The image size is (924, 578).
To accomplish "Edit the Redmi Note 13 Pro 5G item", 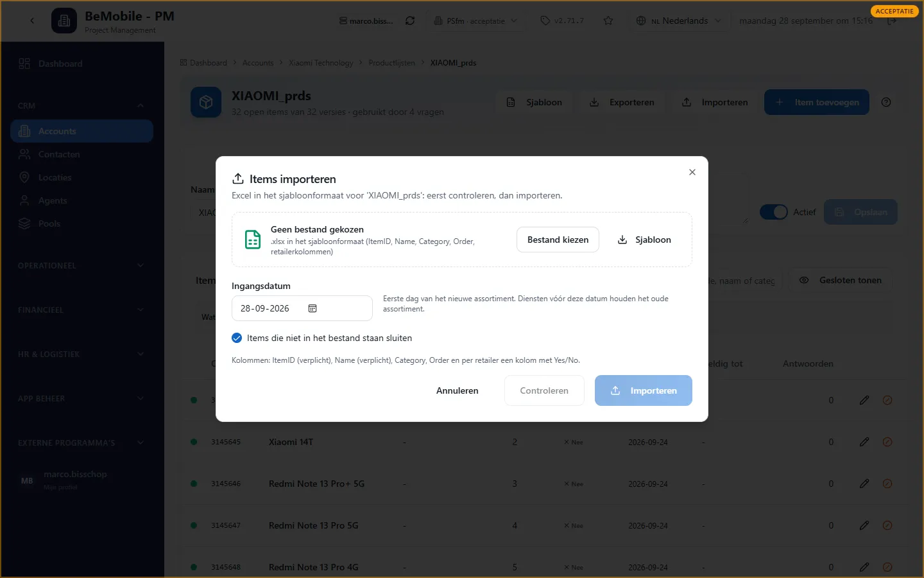I will (x=864, y=525).
